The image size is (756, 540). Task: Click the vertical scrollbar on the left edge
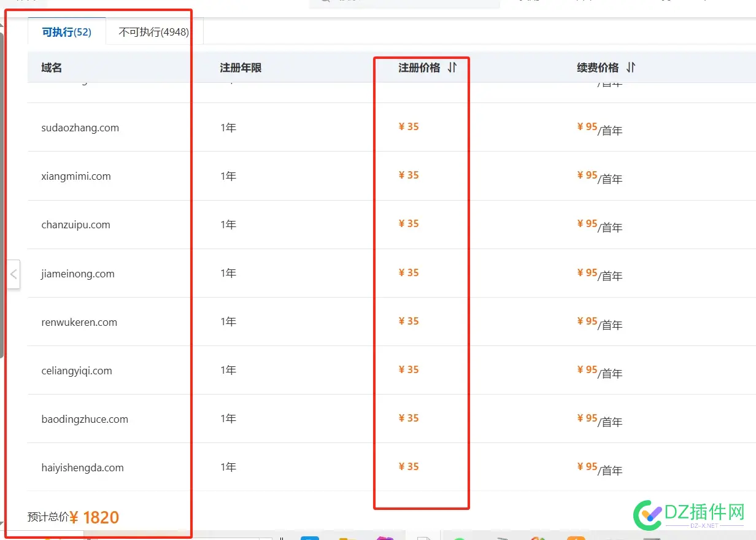[x=2, y=195]
